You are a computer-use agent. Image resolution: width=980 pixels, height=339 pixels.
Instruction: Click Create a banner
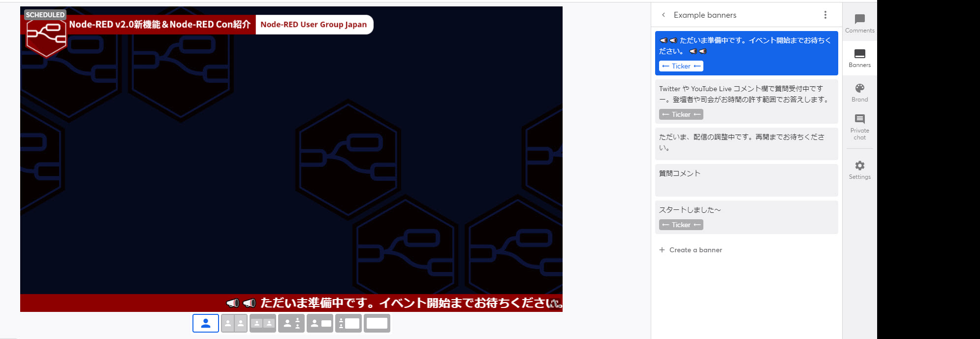pyautogui.click(x=691, y=250)
